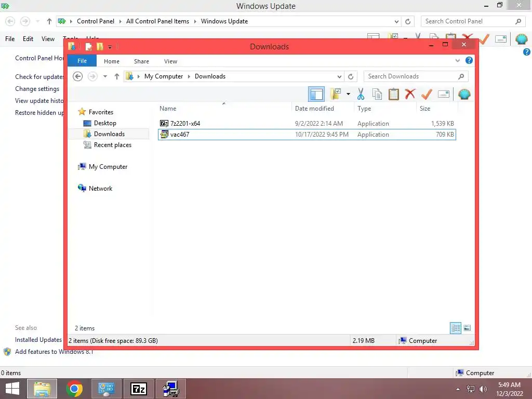Go up one level in Downloads window
Viewport: 532px width, 399px height.
coord(117,76)
